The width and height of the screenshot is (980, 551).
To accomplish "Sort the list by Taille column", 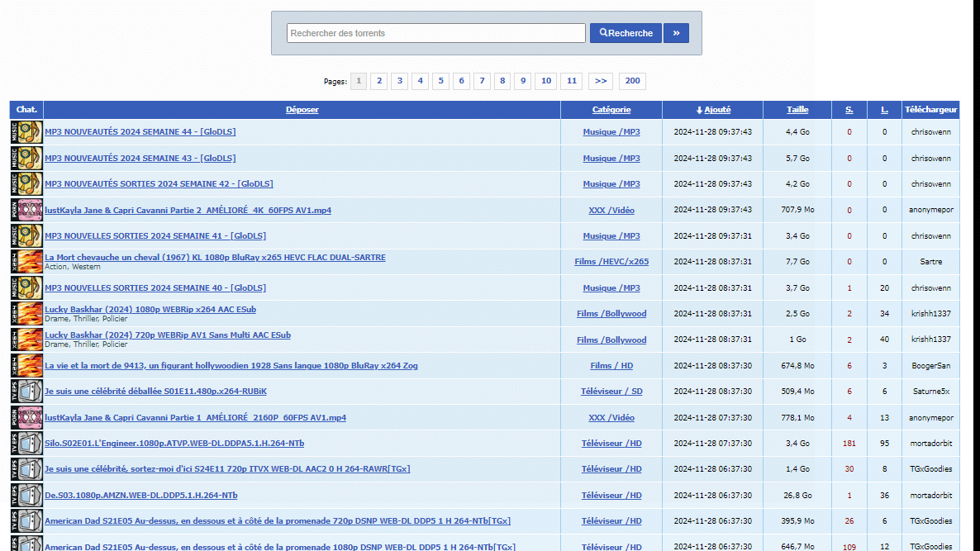I will point(797,110).
